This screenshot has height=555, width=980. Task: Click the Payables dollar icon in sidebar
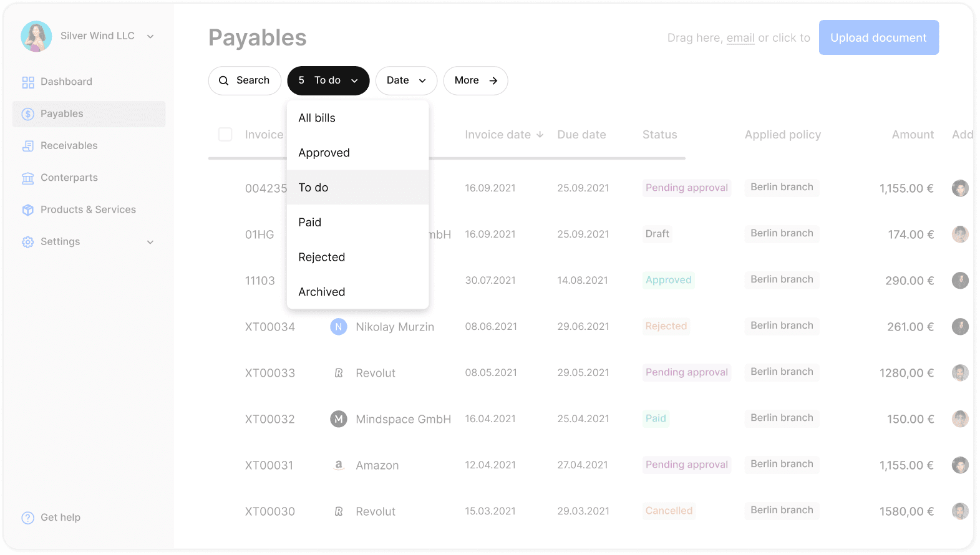[28, 114]
